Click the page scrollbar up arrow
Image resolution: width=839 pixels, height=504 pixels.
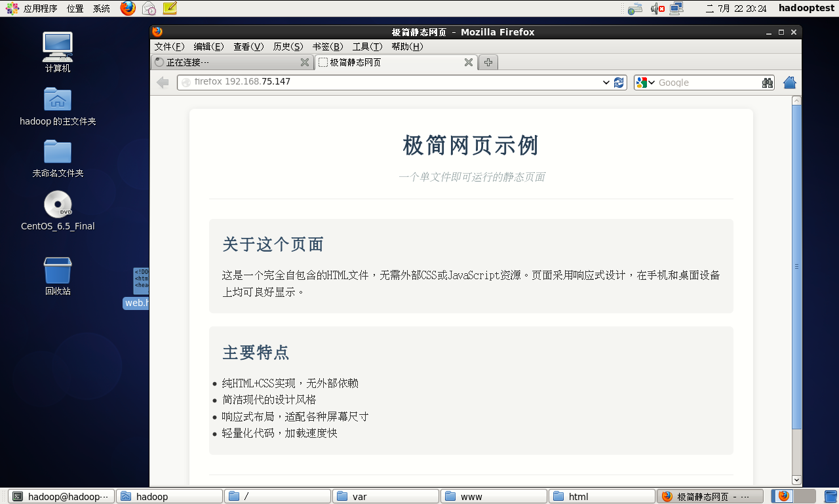coord(796,100)
